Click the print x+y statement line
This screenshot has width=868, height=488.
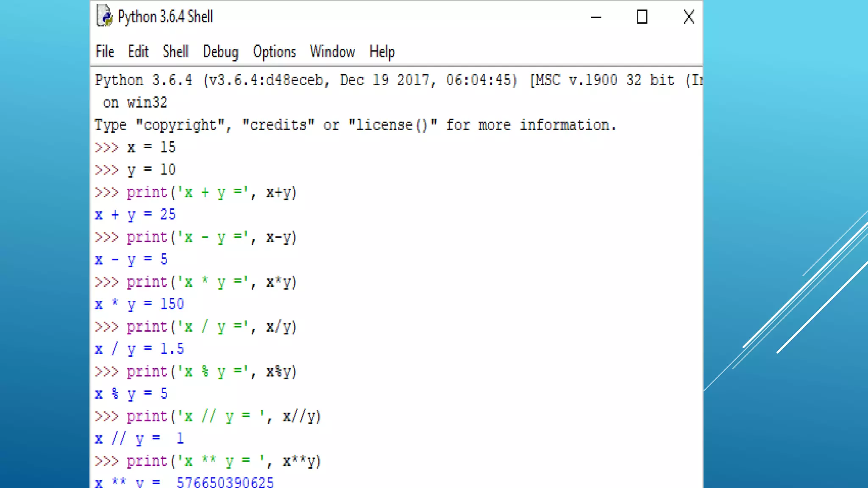(211, 193)
